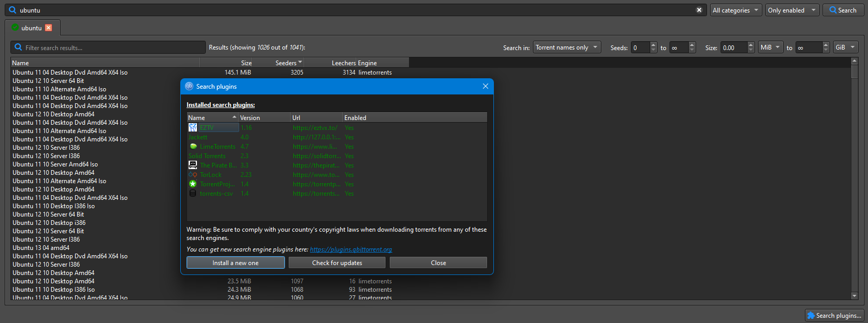868x323 pixels.
Task: Click the 23.5 MiB size cell
Action: 239,281
